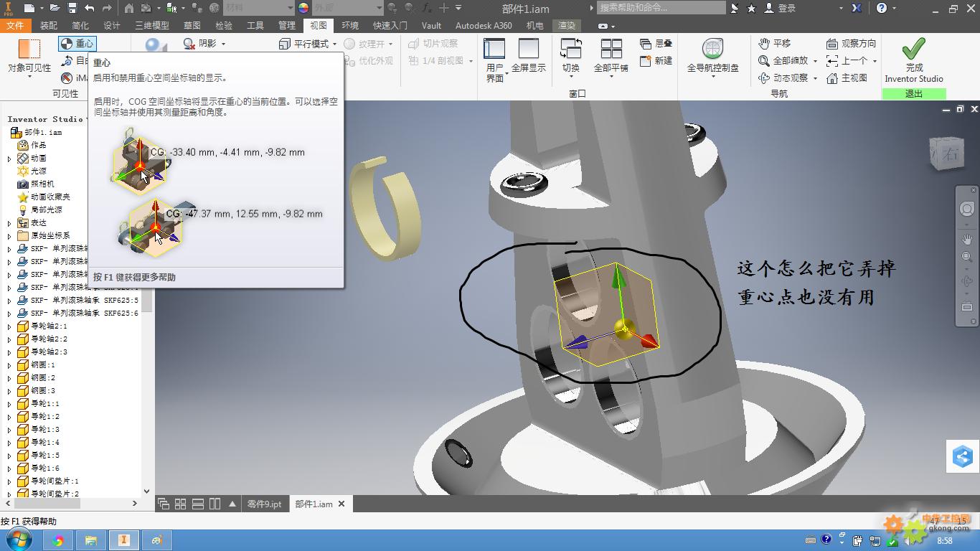This screenshot has width=980, height=551.
Task: Click the search help and commands field
Action: click(x=662, y=8)
